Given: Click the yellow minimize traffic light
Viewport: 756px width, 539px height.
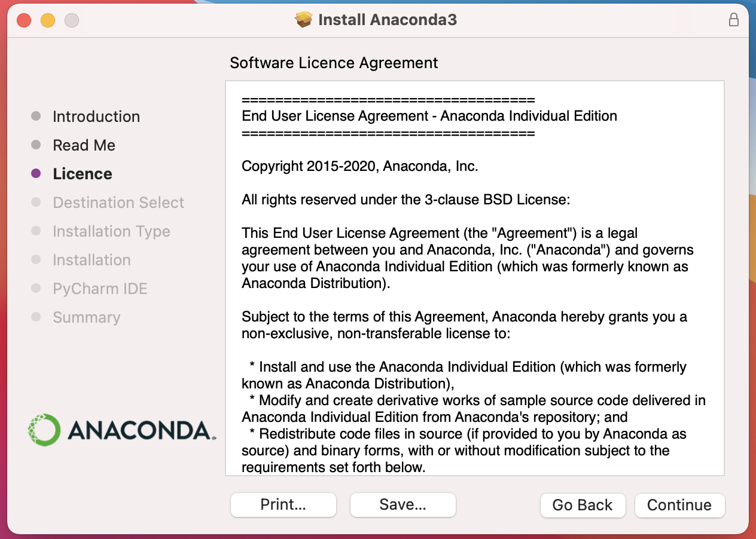Looking at the screenshot, I should [x=48, y=19].
